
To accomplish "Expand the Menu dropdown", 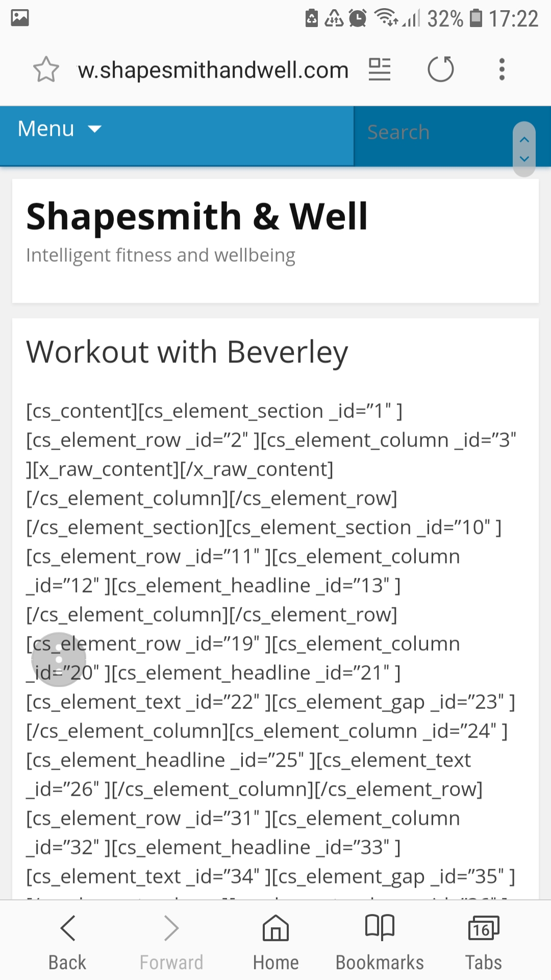I will (x=59, y=129).
